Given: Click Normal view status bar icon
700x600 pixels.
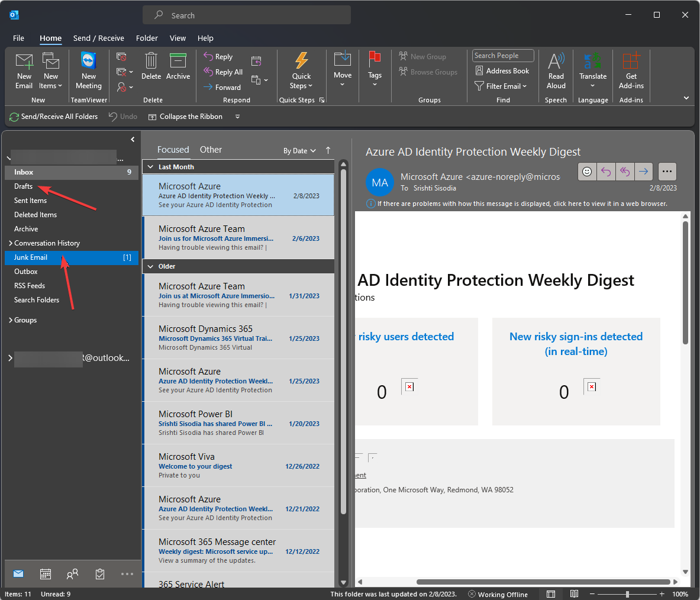Looking at the screenshot, I should pos(551,594).
